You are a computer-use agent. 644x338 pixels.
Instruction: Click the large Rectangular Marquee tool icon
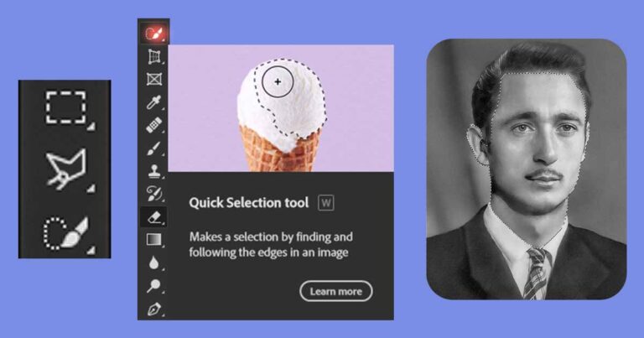click(65, 107)
